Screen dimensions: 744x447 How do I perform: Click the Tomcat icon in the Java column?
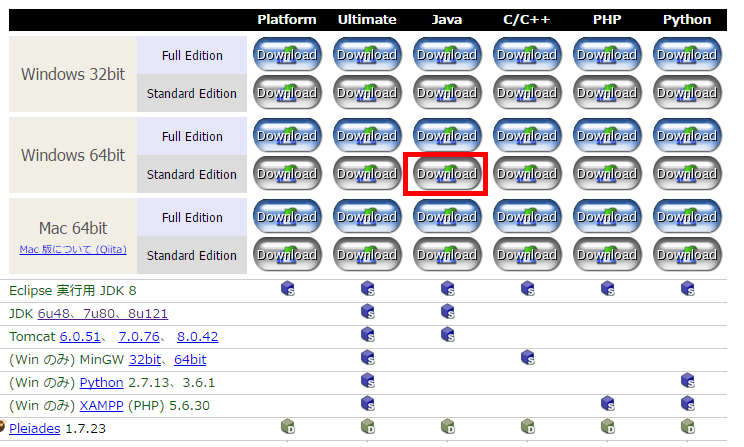pyautogui.click(x=447, y=335)
